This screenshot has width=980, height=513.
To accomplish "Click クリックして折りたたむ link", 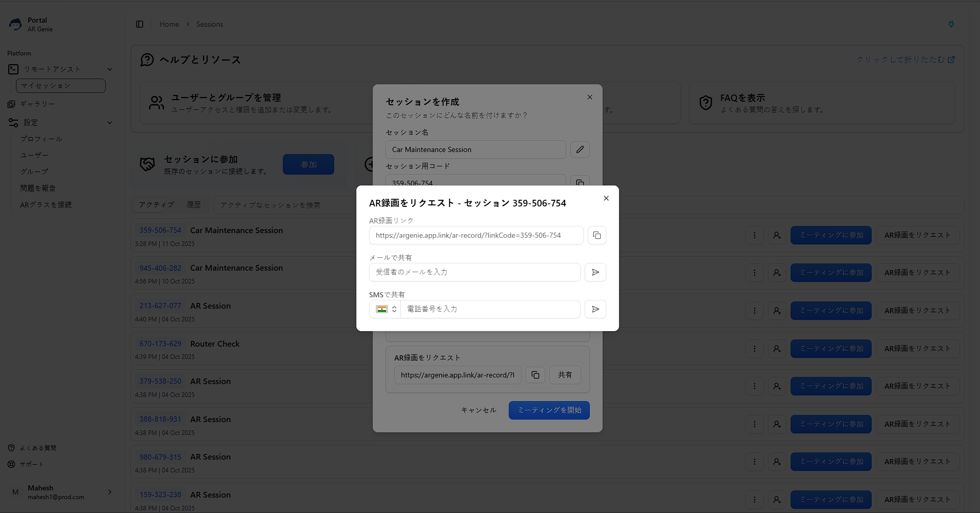I will [905, 60].
